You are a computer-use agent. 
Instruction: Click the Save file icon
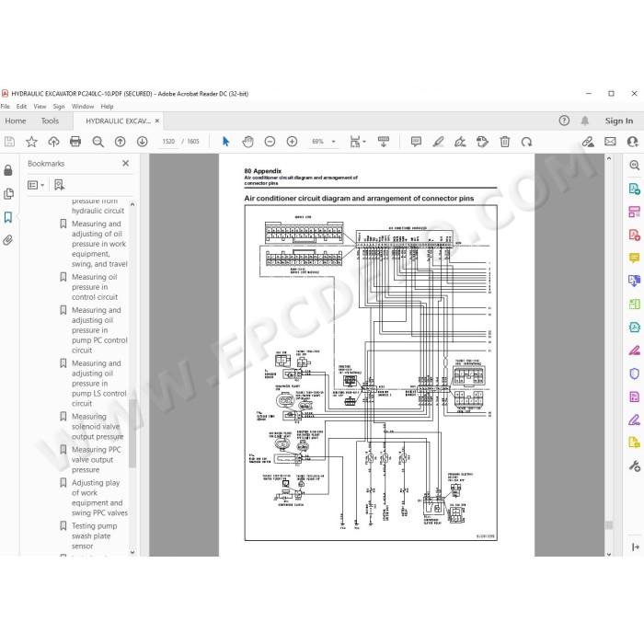[x=9, y=142]
